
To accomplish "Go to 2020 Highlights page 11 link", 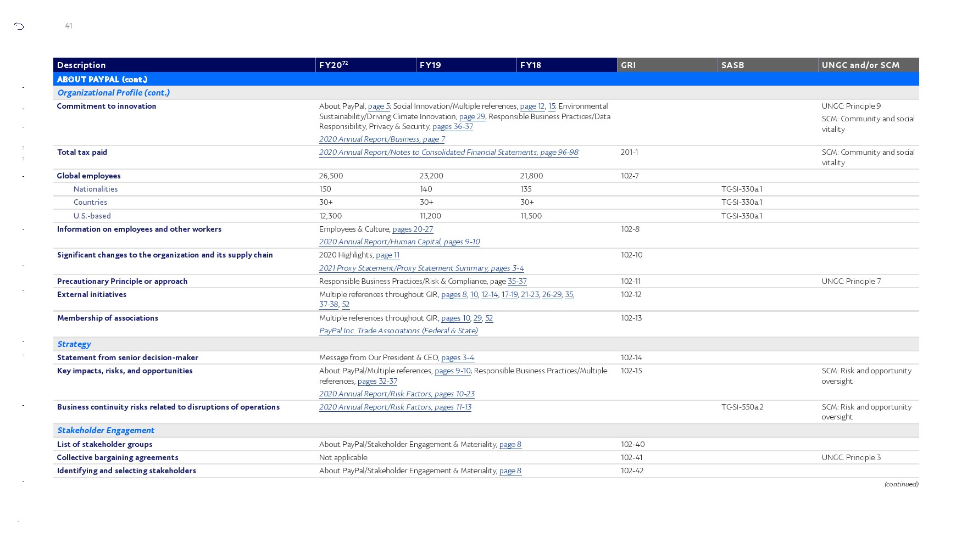I will (387, 255).
